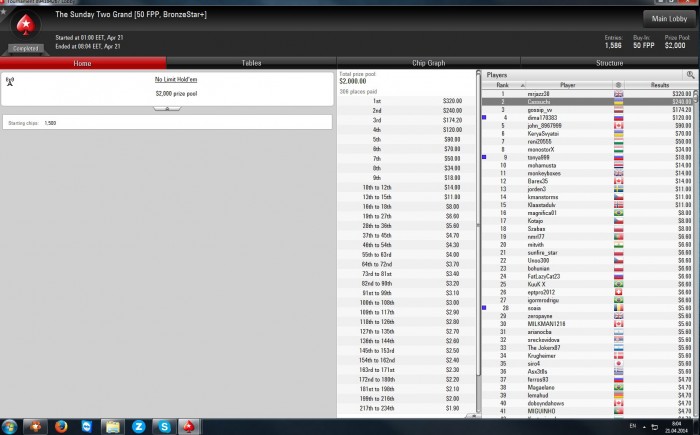
Task: Click the 217th to 234th prize row
Action: click(406, 408)
